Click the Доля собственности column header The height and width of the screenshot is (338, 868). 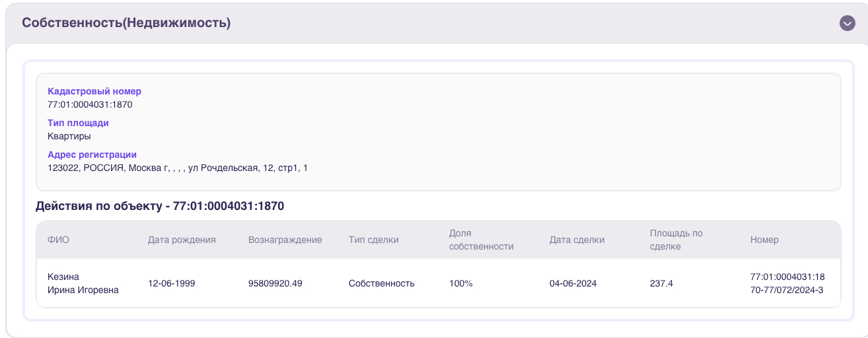click(x=482, y=240)
